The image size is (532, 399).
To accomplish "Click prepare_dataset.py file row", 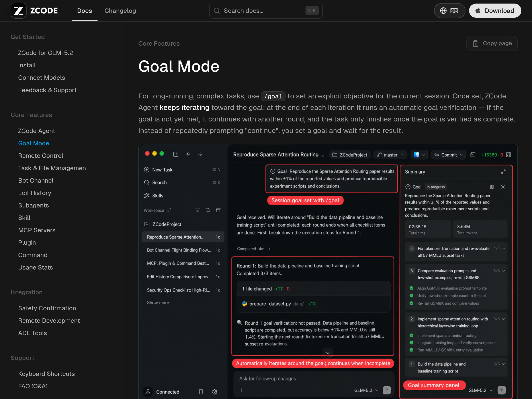I will tap(313, 304).
